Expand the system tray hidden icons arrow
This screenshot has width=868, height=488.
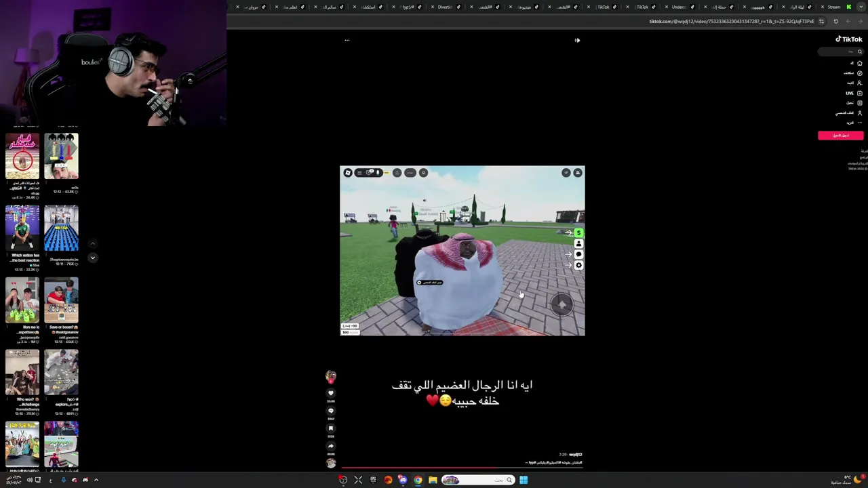(96, 480)
